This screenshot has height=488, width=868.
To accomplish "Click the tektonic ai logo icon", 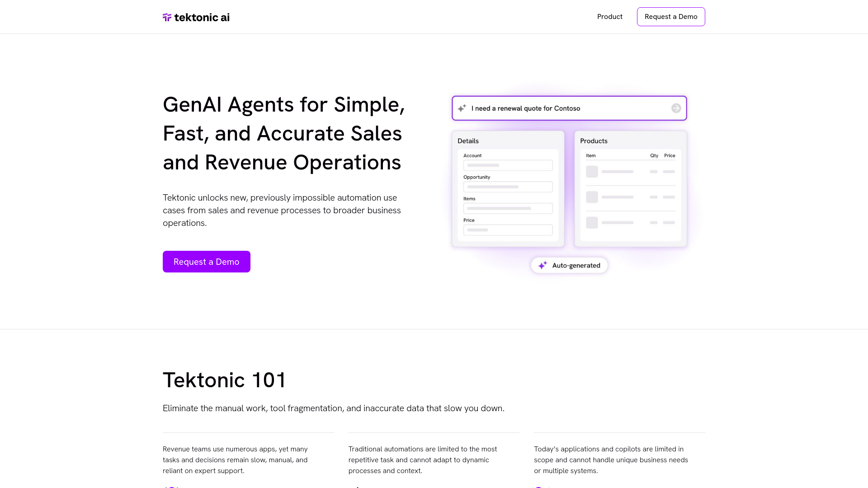I will pyautogui.click(x=167, y=17).
